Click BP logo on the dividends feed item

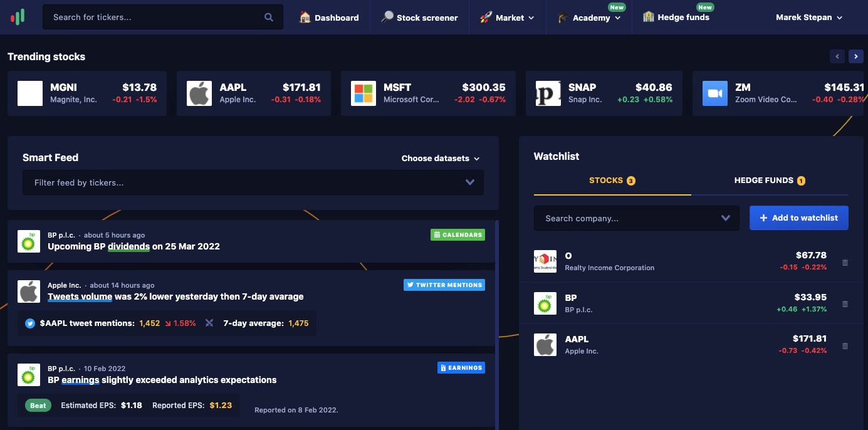(29, 241)
